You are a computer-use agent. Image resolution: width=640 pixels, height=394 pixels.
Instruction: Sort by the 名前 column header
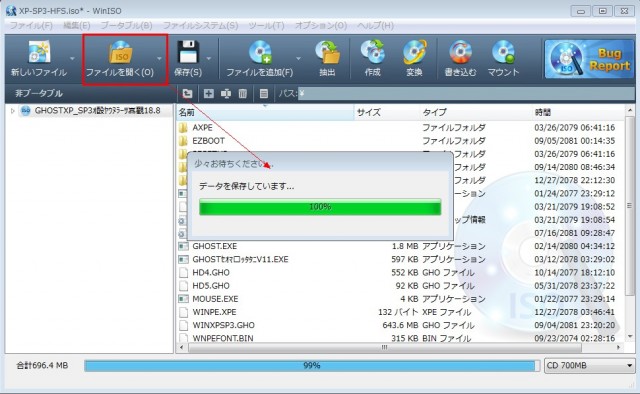point(265,112)
